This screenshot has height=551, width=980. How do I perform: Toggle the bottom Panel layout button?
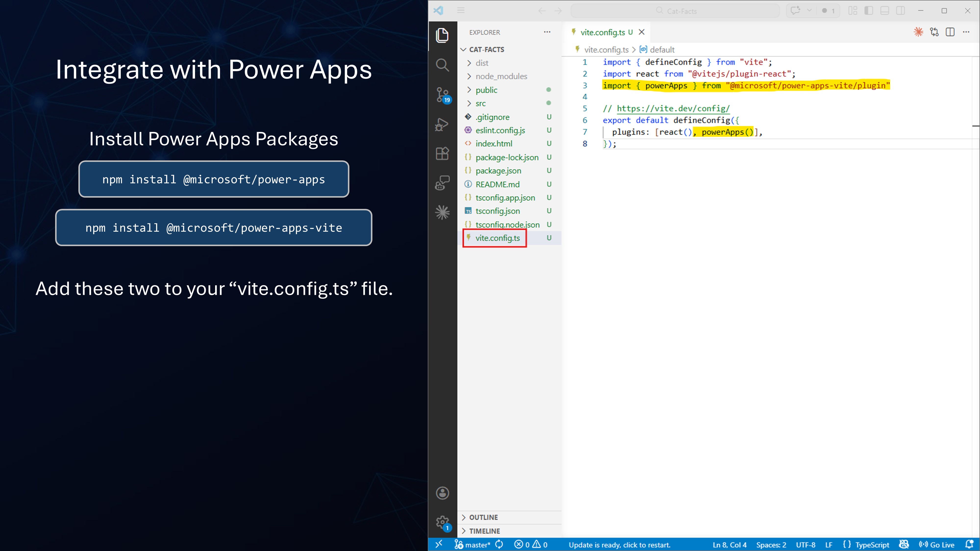[884, 11]
